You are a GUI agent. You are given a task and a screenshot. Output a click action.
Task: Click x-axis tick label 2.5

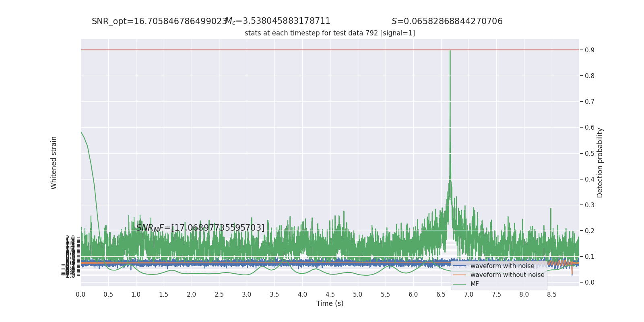pyautogui.click(x=219, y=295)
